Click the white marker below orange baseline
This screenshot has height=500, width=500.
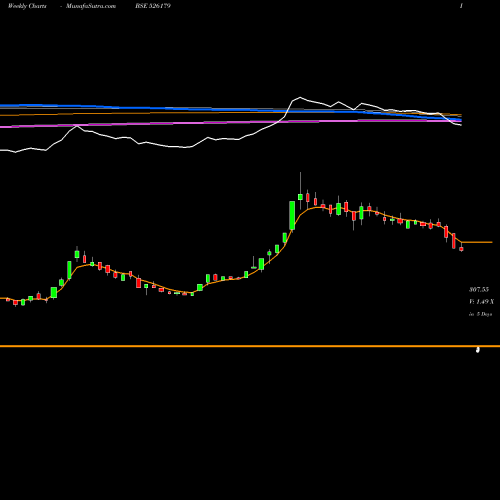[x=478, y=350]
